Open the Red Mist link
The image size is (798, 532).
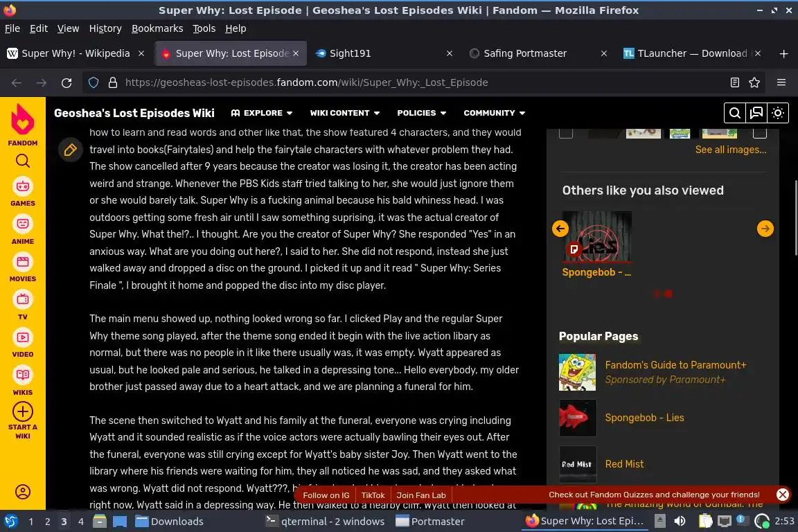(x=624, y=464)
